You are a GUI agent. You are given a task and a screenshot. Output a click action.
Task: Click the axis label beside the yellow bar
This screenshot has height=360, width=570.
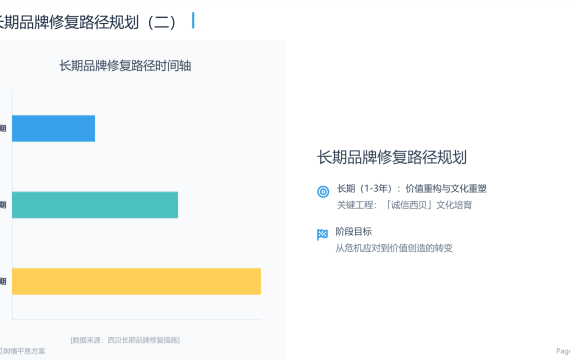click(3, 281)
